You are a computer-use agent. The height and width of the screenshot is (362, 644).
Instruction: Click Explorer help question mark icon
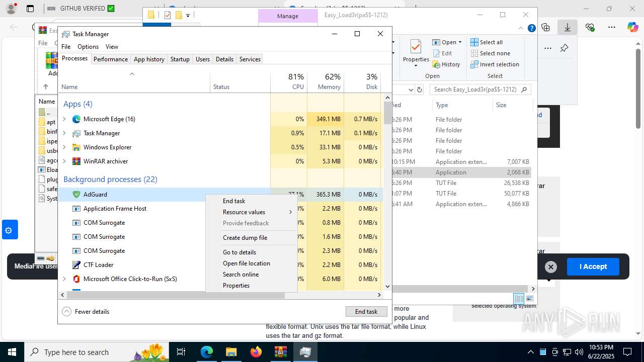point(531,29)
